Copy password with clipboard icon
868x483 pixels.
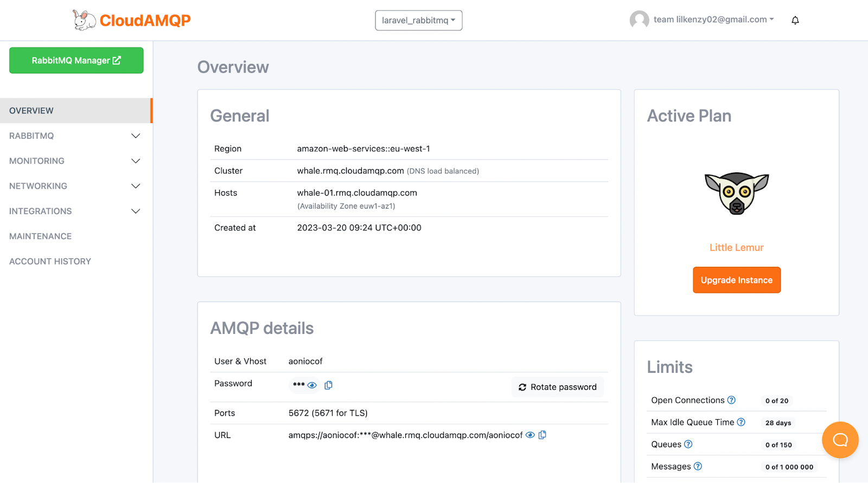(328, 385)
